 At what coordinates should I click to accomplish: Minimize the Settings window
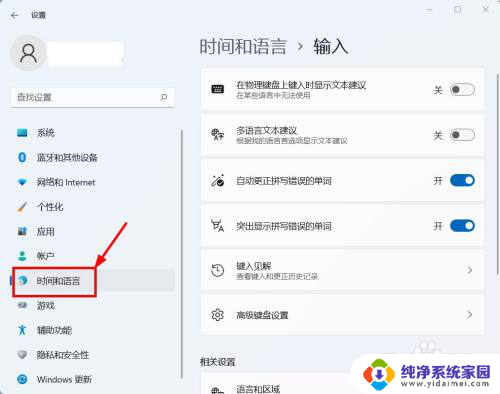[x=429, y=10]
